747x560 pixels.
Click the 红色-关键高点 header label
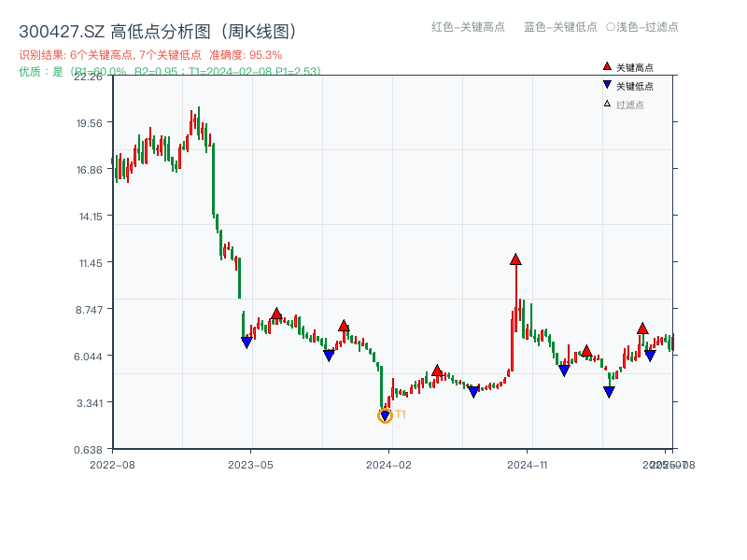click(467, 27)
